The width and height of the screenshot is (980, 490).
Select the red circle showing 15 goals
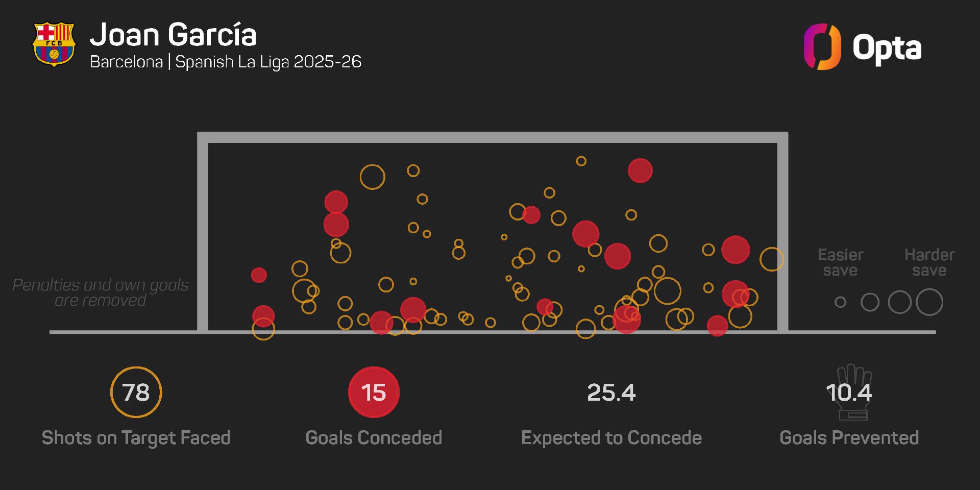[x=374, y=393]
